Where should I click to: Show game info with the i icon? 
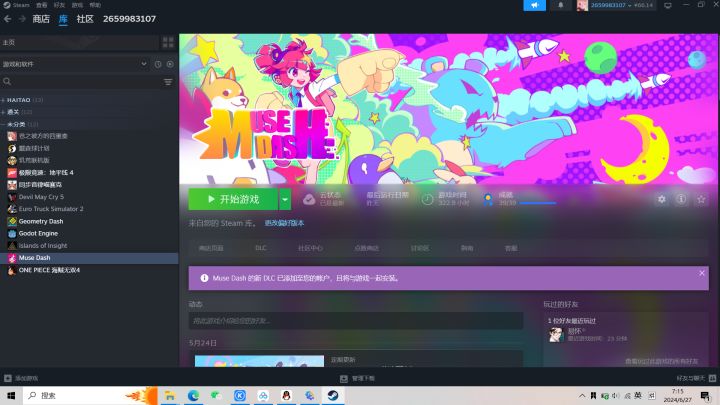click(x=681, y=199)
